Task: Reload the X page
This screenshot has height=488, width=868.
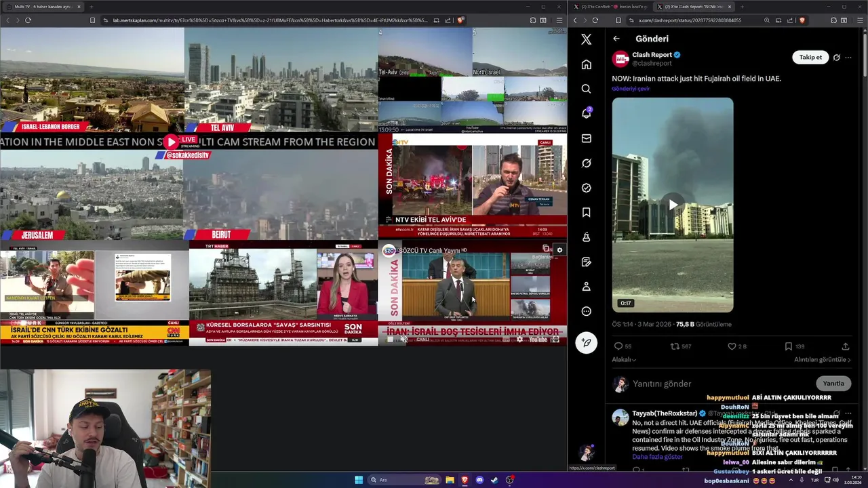Action: tap(596, 20)
